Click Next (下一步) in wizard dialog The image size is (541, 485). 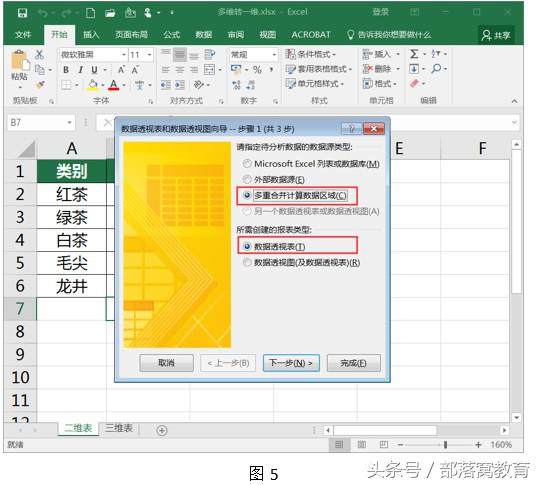tap(291, 363)
